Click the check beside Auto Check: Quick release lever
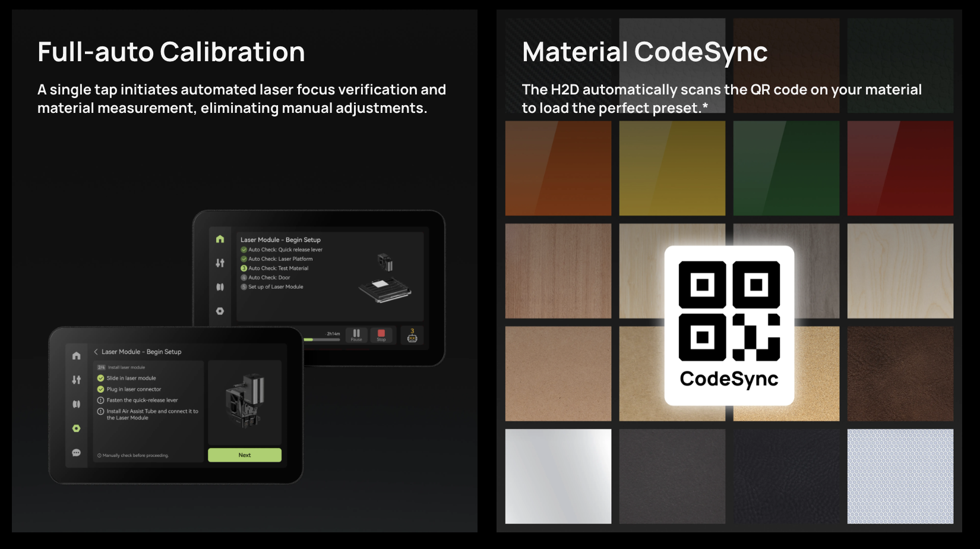Screen dimensions: 980x549 click(244, 250)
